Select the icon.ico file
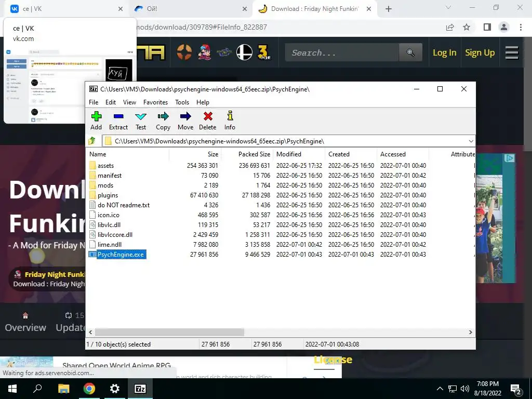 (108, 215)
